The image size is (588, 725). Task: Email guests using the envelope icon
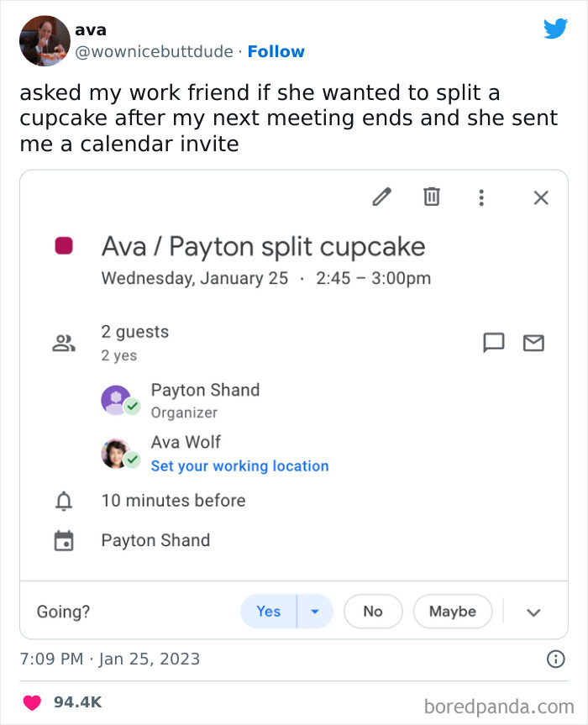tap(533, 343)
